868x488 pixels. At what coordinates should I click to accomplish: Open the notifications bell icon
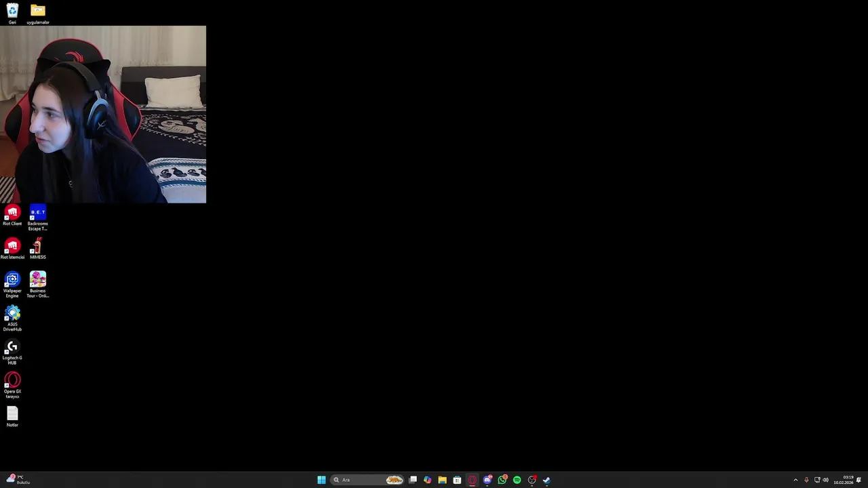point(859,480)
